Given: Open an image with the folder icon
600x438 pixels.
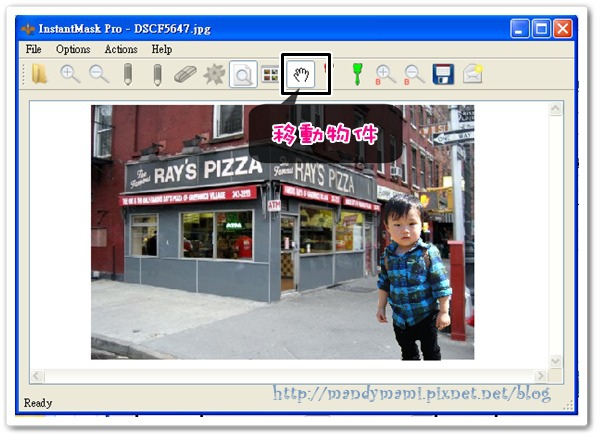Looking at the screenshot, I should pos(39,74).
